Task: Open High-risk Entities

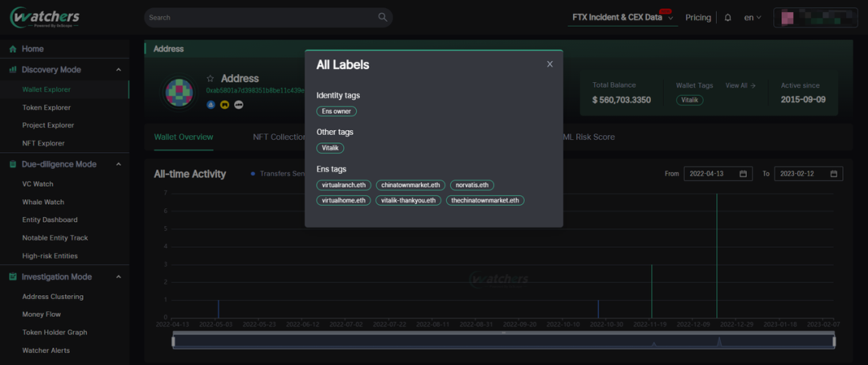Action: tap(50, 256)
